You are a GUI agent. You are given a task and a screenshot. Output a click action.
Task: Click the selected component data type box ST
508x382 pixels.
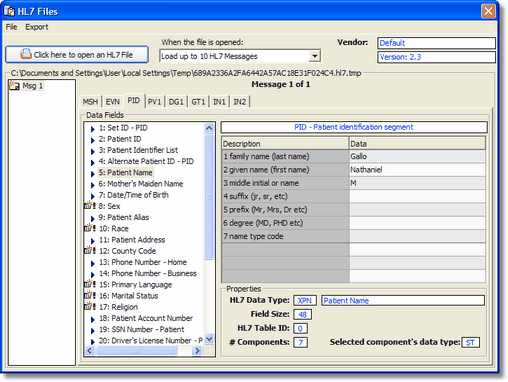(470, 343)
